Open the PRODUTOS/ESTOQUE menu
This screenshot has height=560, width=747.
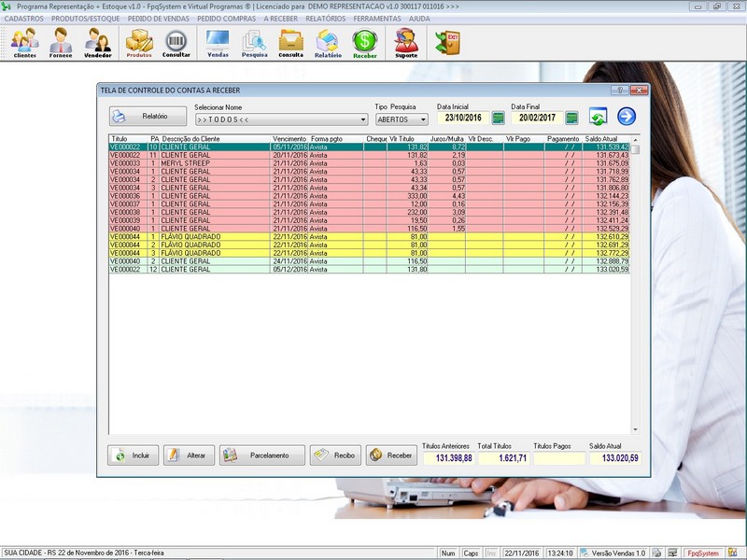pyautogui.click(x=86, y=19)
